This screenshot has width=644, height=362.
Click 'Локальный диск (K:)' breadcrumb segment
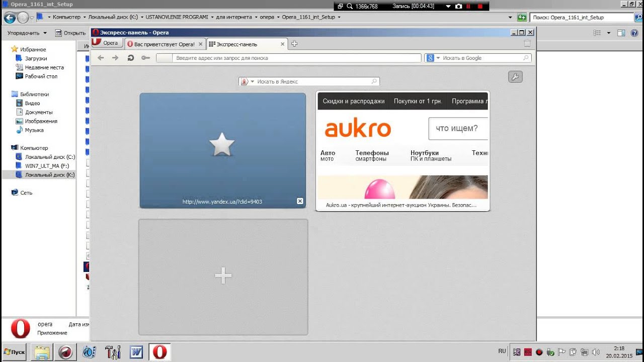(x=113, y=17)
